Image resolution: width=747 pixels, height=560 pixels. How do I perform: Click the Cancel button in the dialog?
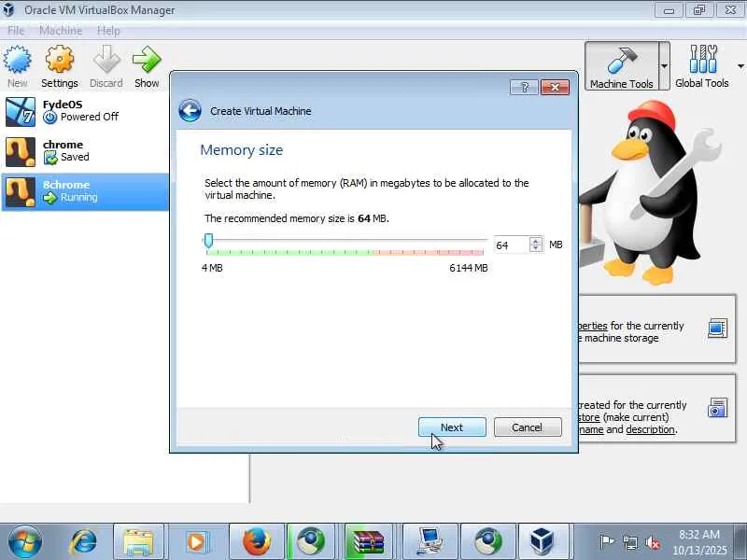(528, 427)
